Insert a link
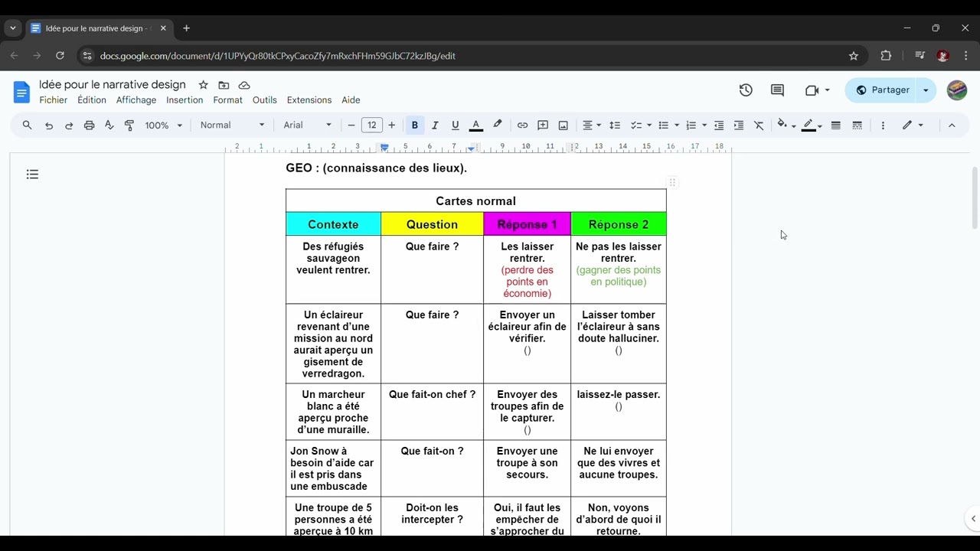Screen dimensions: 980x551 [x=522, y=126]
